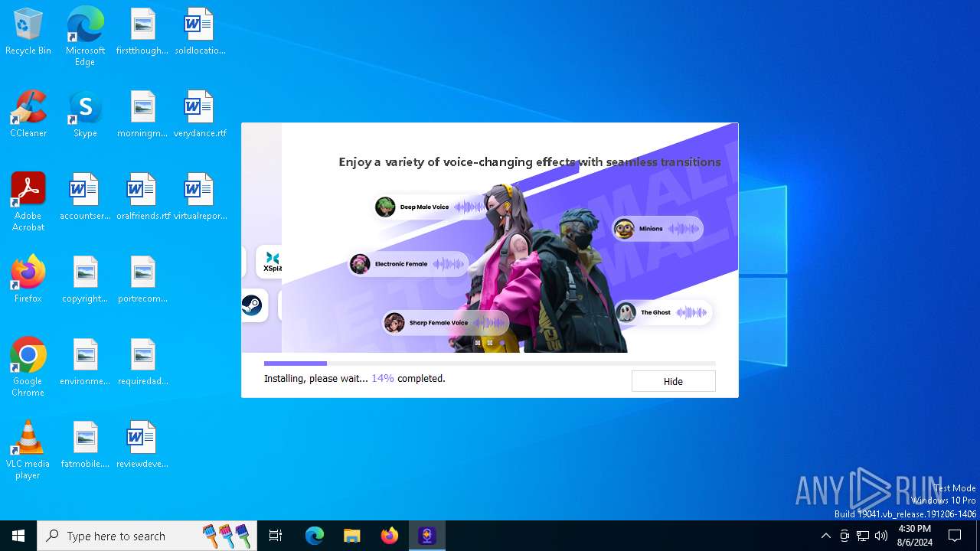This screenshot has height=551, width=980.
Task: Click the installation progress bar
Action: coord(490,364)
